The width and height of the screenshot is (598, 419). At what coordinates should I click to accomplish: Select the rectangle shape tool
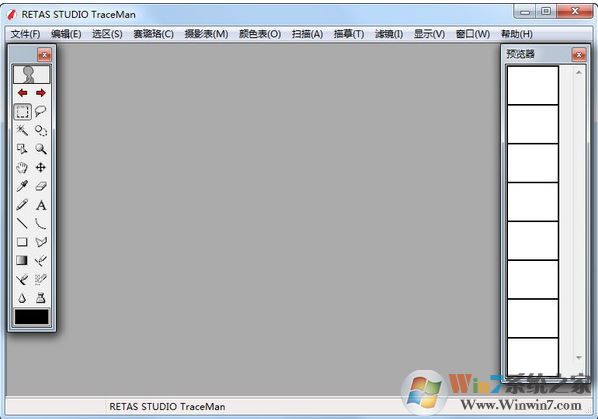coord(22,242)
